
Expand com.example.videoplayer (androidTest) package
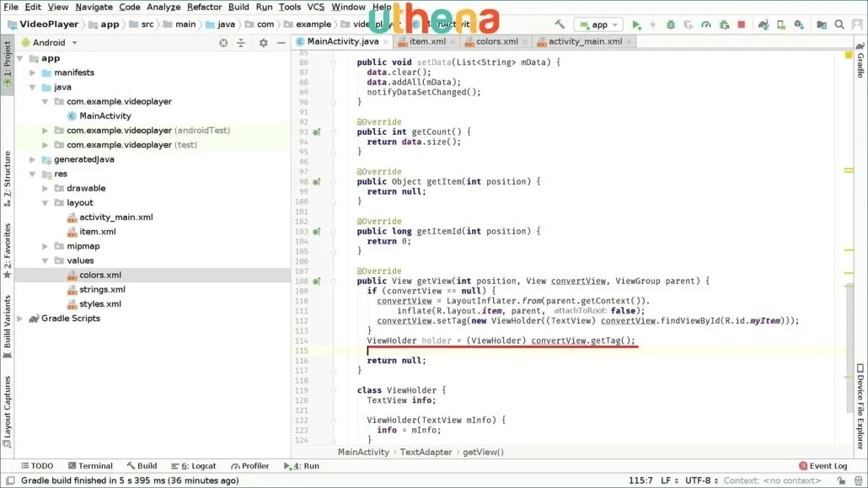pos(46,130)
